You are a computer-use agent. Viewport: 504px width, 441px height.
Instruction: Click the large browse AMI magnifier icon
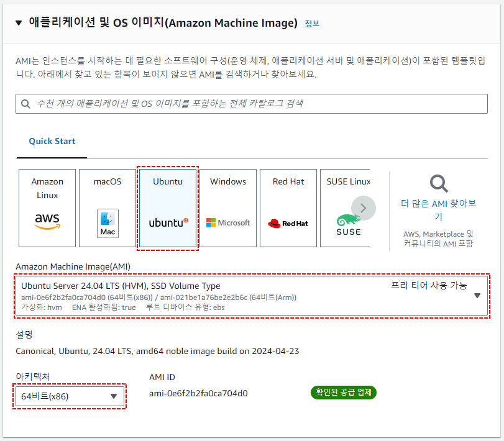(x=439, y=183)
